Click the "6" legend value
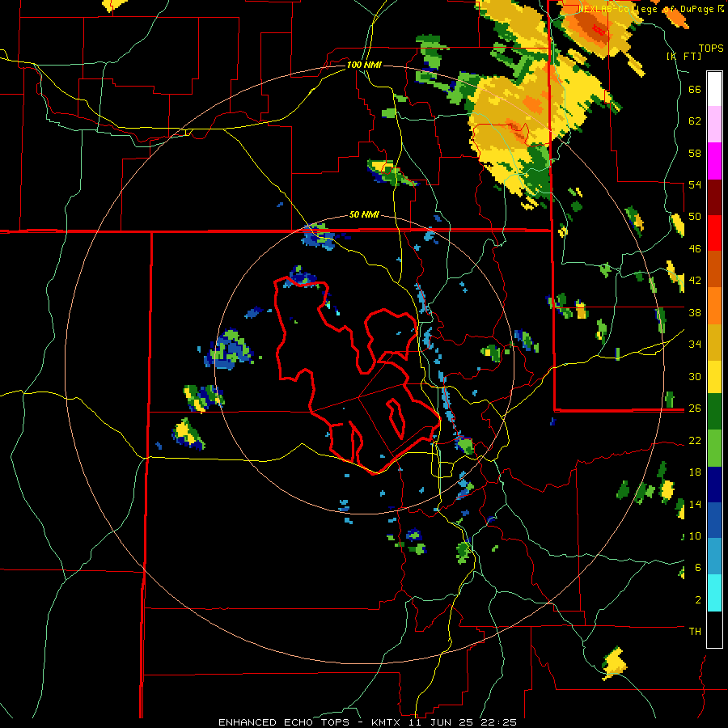Image resolution: width=728 pixels, height=728 pixels. tap(698, 568)
